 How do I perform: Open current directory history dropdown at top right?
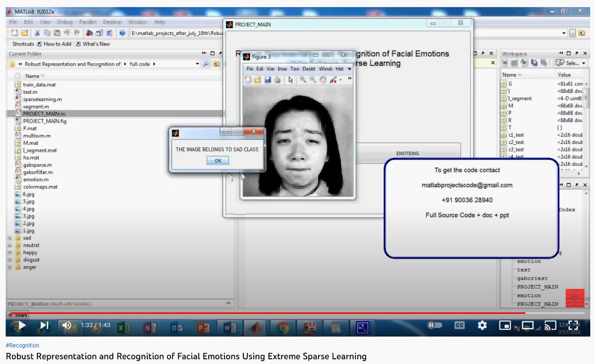[564, 33]
